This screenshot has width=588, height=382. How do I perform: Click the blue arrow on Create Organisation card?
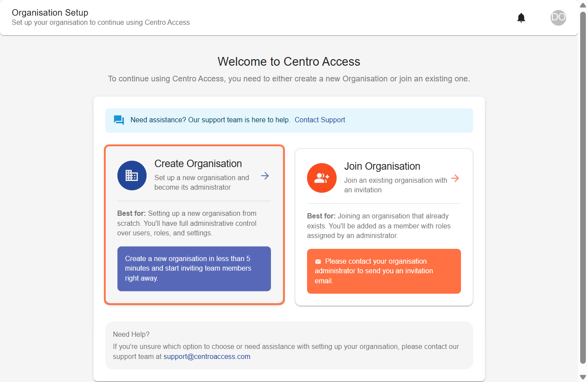tap(265, 176)
